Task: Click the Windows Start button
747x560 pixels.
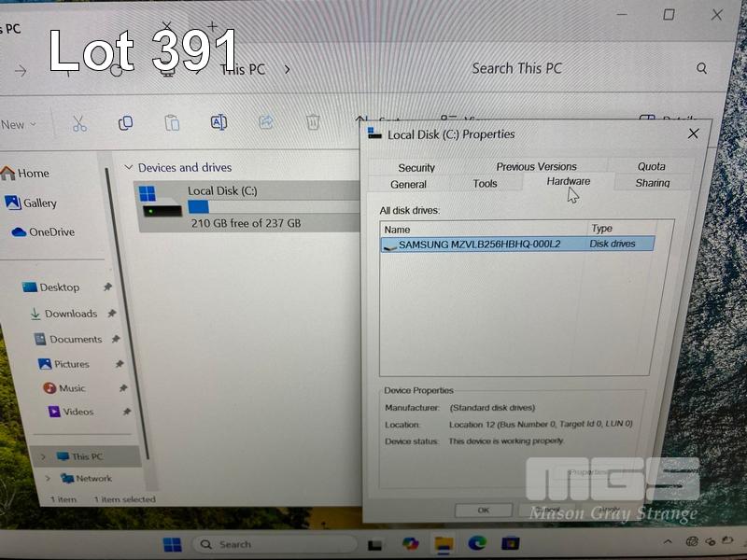Action: [173, 544]
